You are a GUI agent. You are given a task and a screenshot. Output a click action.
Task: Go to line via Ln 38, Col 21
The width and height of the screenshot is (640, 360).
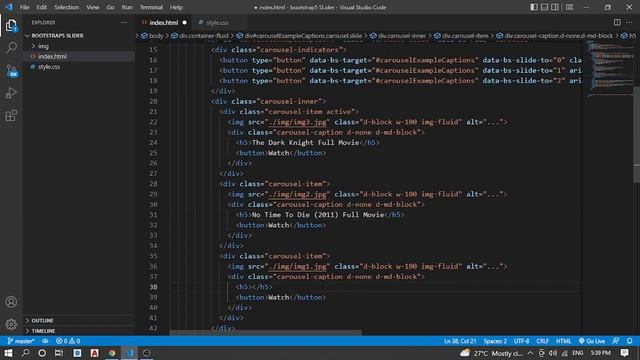pos(460,341)
